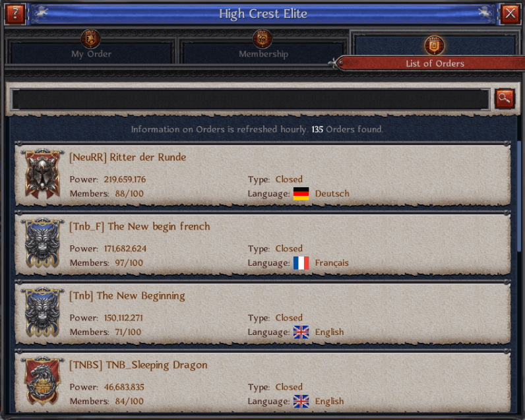Click The New Beginning lion crest
This screenshot has height=420, width=525.
coord(42,313)
